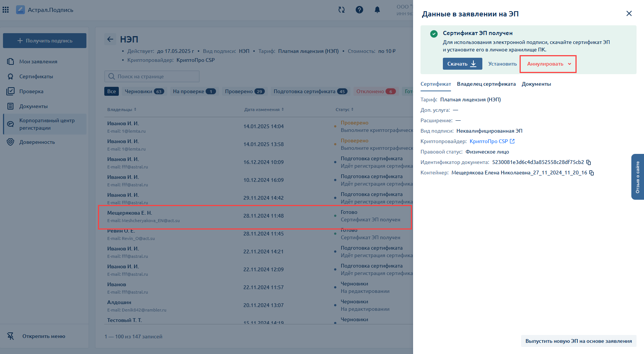Click document ID 5230081e3d6c4d3a852558c28df75cb2
644x354 pixels.
coord(538,162)
